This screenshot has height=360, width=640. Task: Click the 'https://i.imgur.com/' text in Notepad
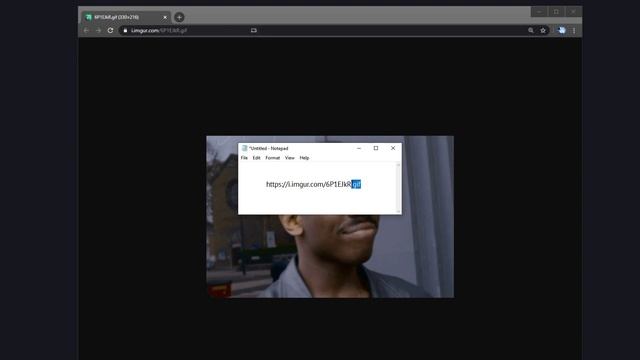[x=296, y=184]
